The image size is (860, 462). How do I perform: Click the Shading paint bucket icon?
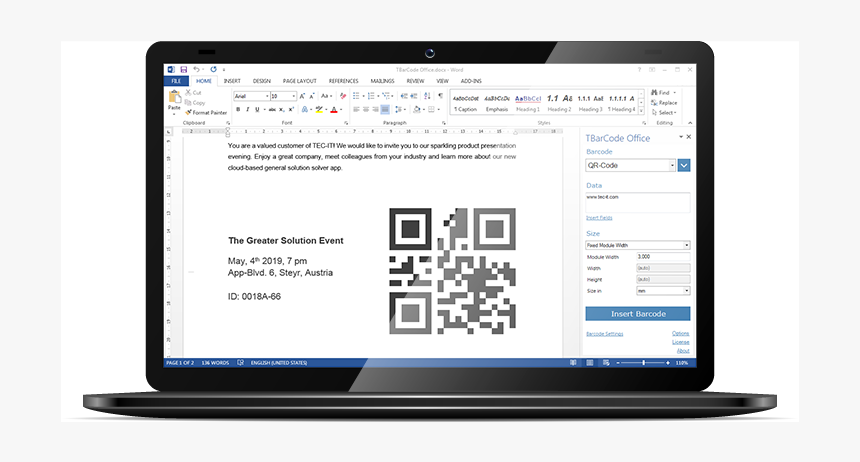[x=417, y=110]
